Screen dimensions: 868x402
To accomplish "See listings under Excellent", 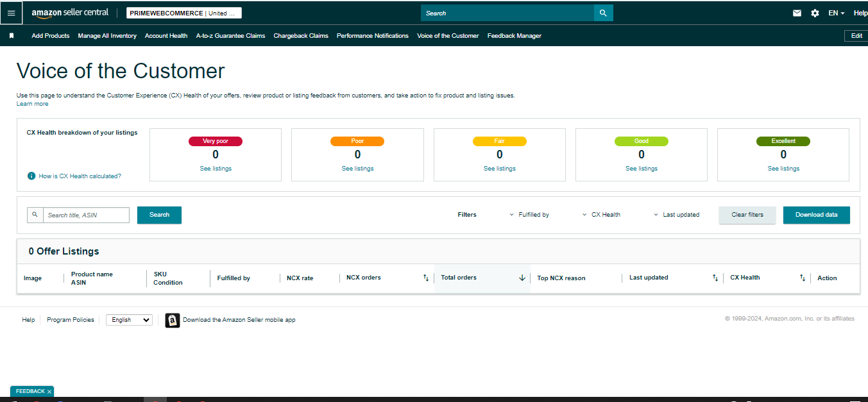I will pyautogui.click(x=783, y=169).
